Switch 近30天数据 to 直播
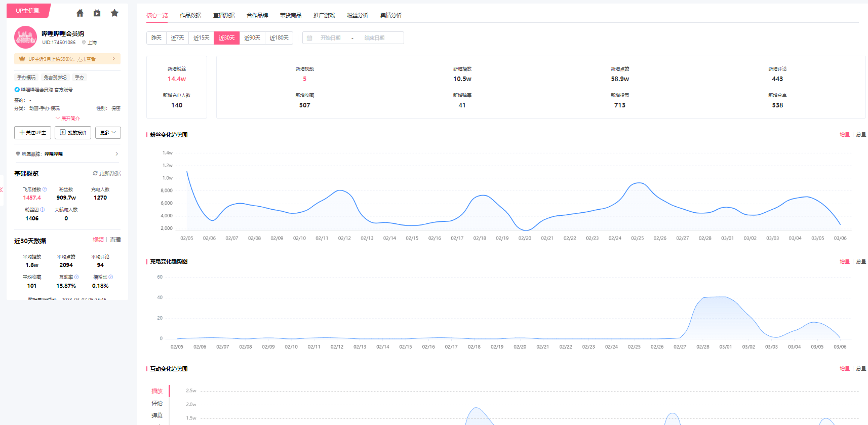This screenshot has width=868, height=425. coord(115,240)
